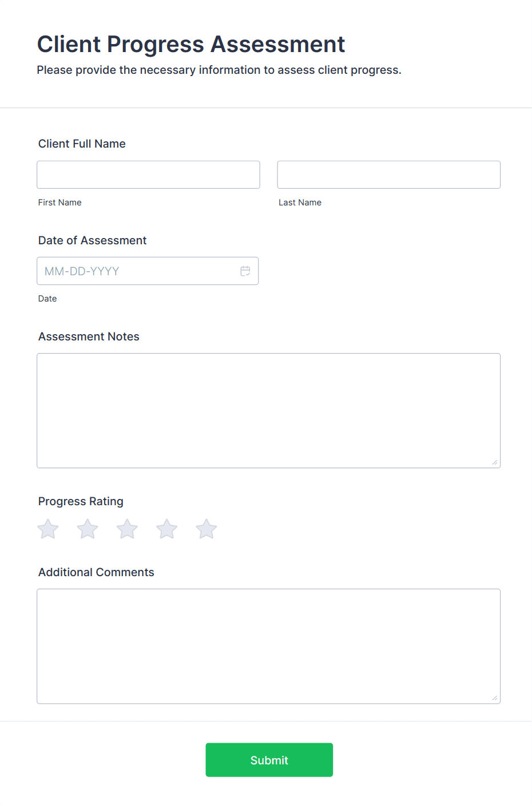This screenshot has height=805, width=532.
Task: Click the Date of Assessment label
Action: pos(92,240)
